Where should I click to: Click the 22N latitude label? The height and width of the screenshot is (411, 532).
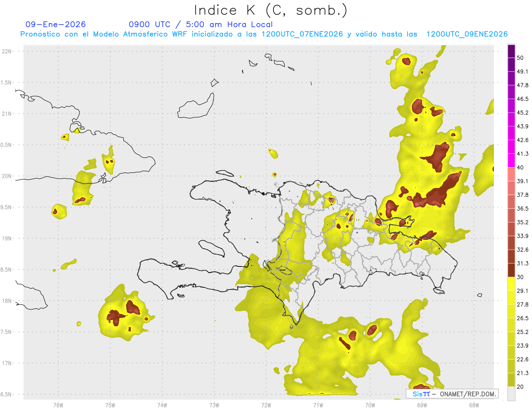[x=7, y=51]
